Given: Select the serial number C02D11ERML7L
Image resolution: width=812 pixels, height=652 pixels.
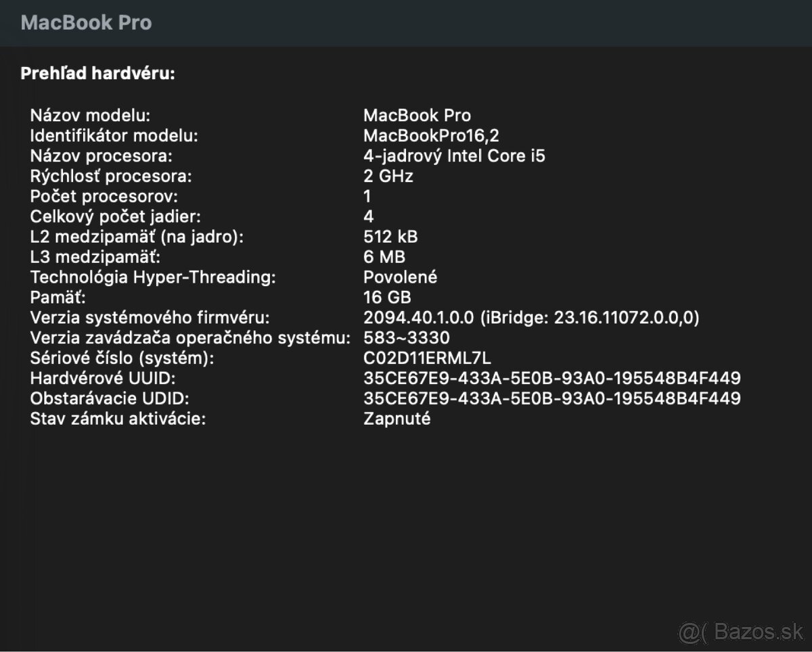Looking at the screenshot, I should click(x=427, y=358).
